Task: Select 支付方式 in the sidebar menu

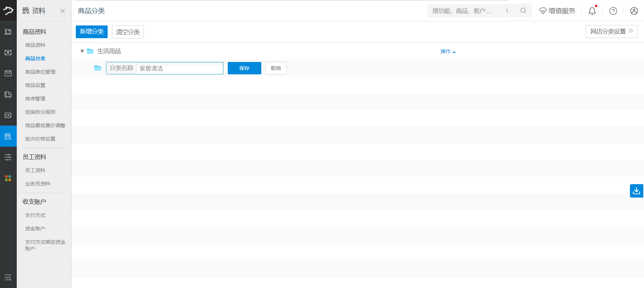Action: point(35,215)
